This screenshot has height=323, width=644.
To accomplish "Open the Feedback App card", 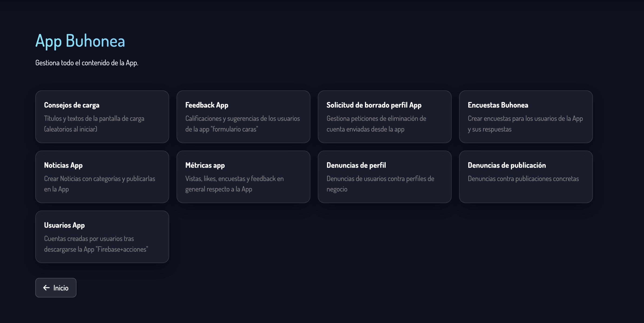I will pyautogui.click(x=243, y=117).
